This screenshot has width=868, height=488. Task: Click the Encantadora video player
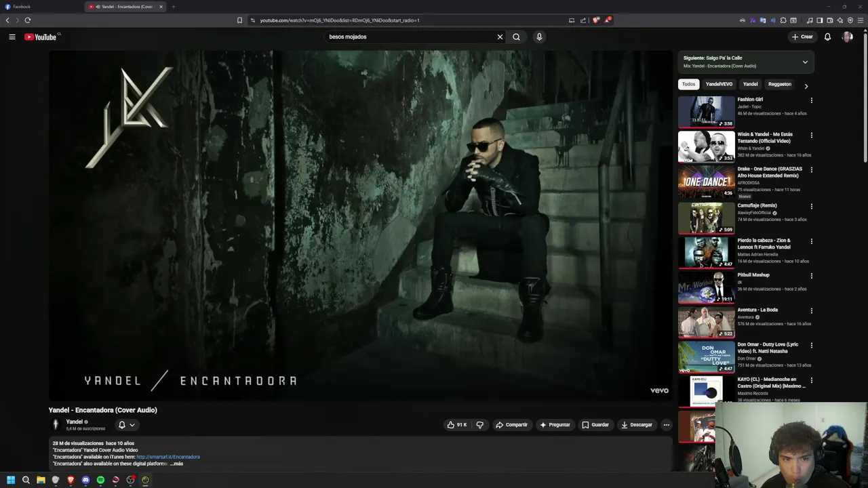click(360, 226)
